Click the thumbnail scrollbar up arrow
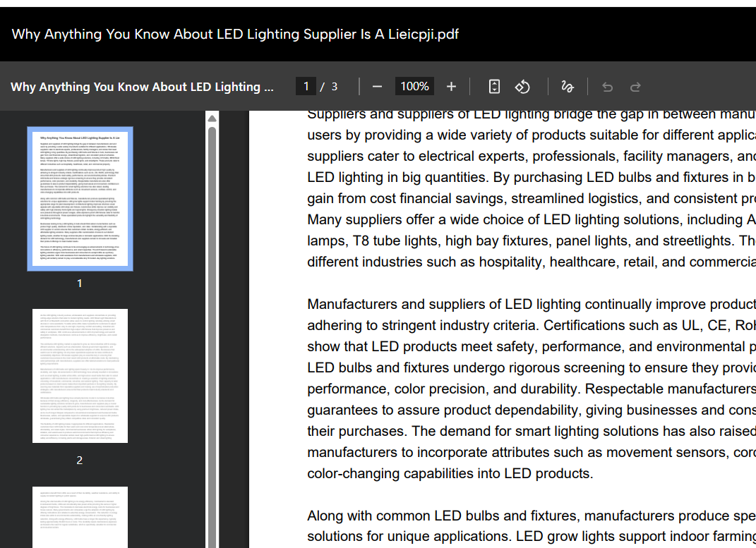The image size is (756, 548). pyautogui.click(x=212, y=118)
